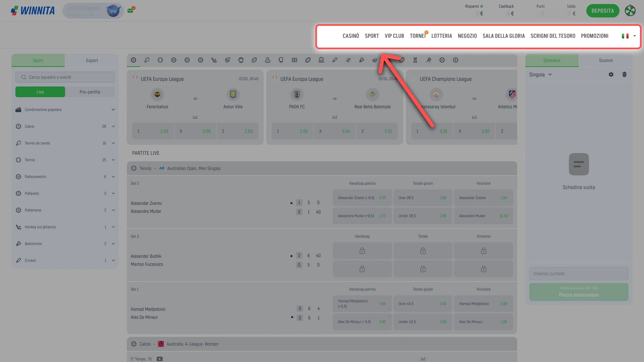This screenshot has width=644, height=362.
Task: Clear betslip with trash icon
Action: pyautogui.click(x=624, y=74)
